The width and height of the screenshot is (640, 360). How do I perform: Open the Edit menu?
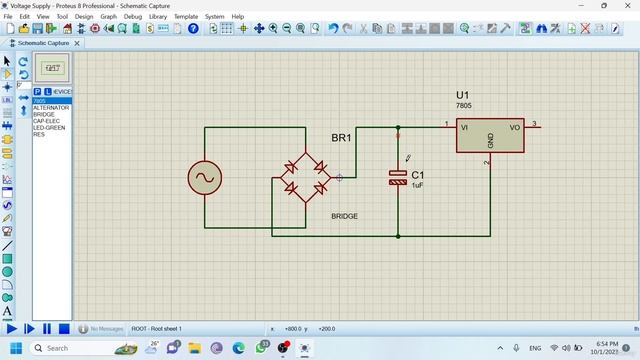point(24,16)
